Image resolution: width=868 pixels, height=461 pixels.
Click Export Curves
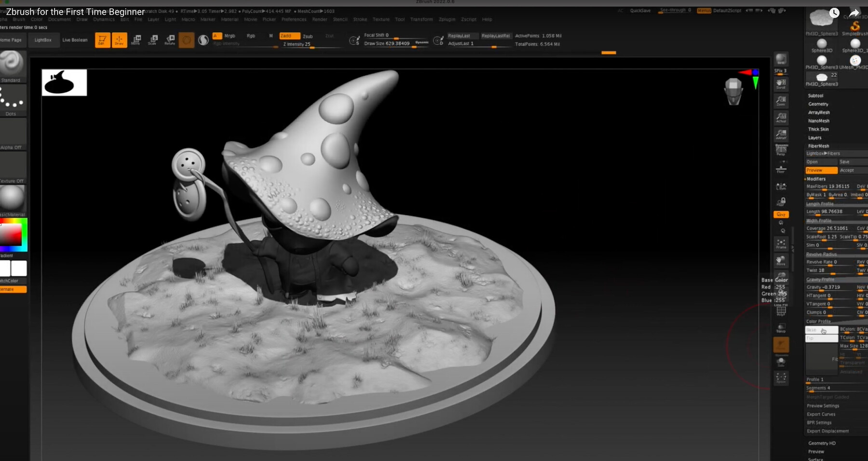coord(821,414)
